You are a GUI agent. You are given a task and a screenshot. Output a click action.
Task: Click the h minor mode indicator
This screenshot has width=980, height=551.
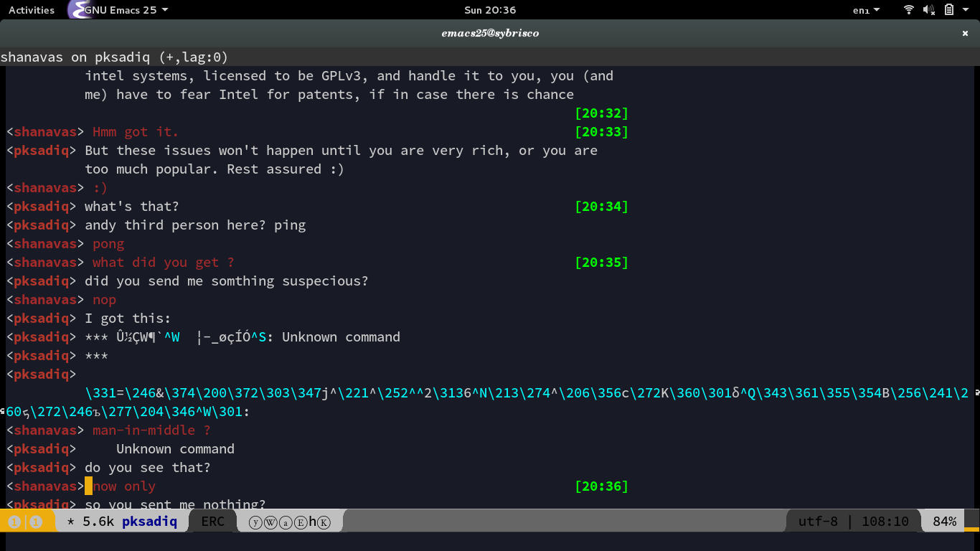coord(313,522)
